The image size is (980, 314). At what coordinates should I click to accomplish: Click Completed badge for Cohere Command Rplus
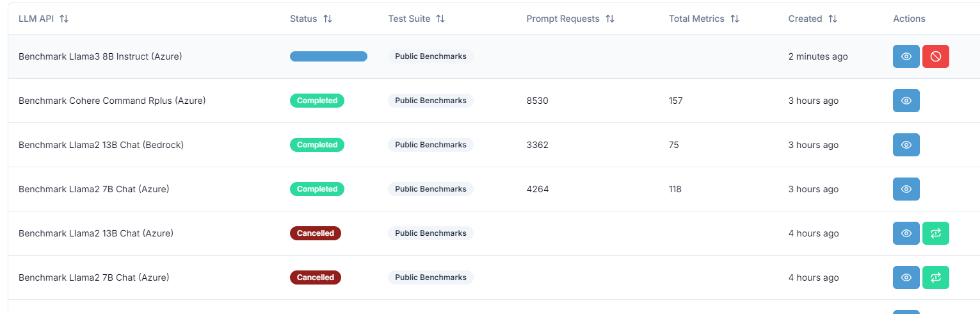(x=317, y=101)
